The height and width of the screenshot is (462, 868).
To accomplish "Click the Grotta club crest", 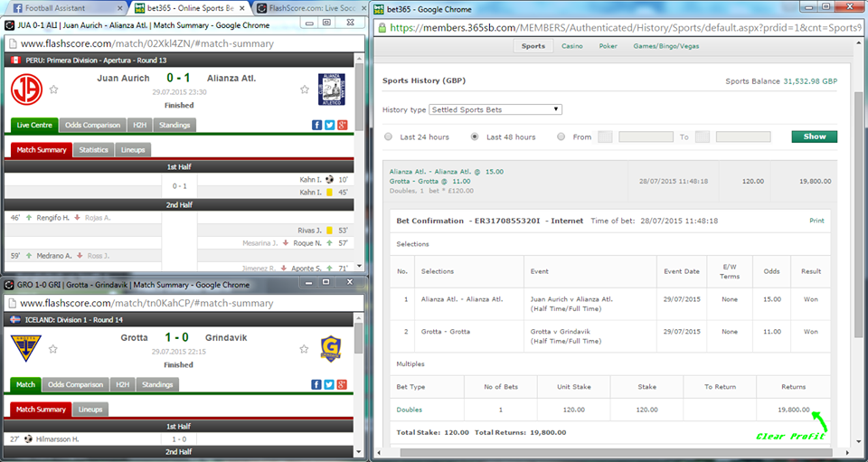I will tap(26, 349).
